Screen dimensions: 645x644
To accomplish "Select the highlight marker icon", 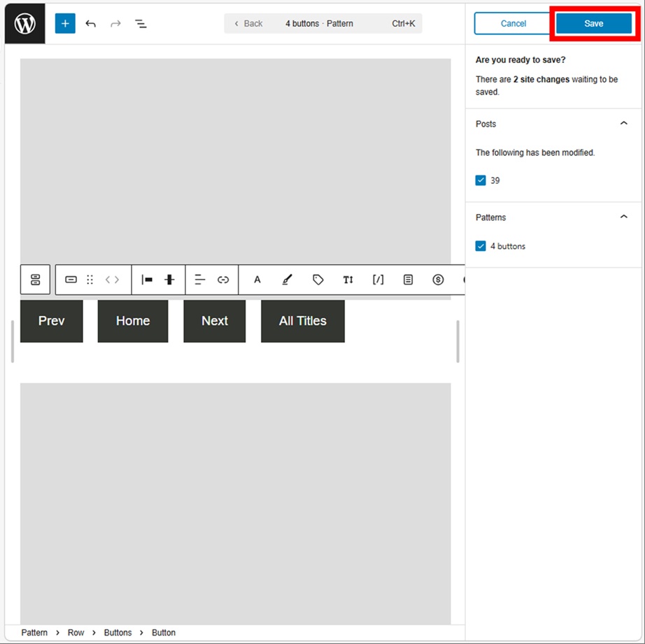I will (287, 280).
